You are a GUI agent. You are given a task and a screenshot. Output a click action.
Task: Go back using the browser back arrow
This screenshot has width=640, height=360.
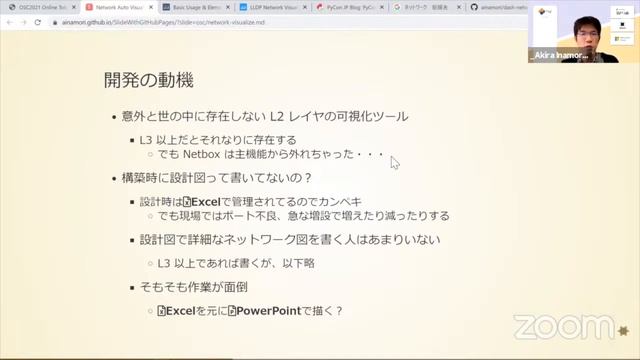(10, 22)
